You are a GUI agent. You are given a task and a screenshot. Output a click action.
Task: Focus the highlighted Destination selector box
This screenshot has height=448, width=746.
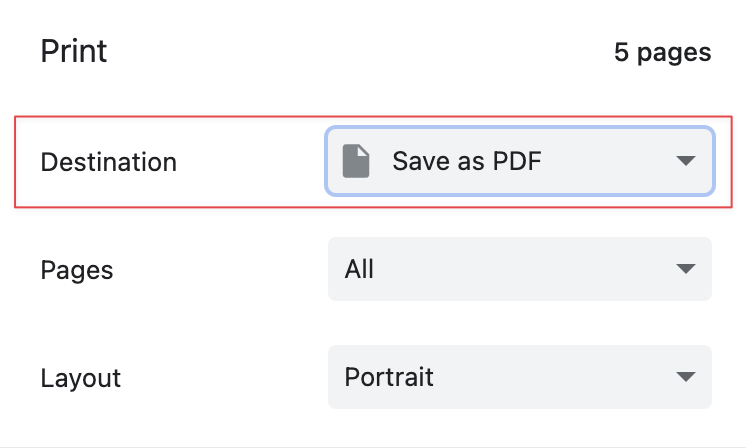coord(520,161)
